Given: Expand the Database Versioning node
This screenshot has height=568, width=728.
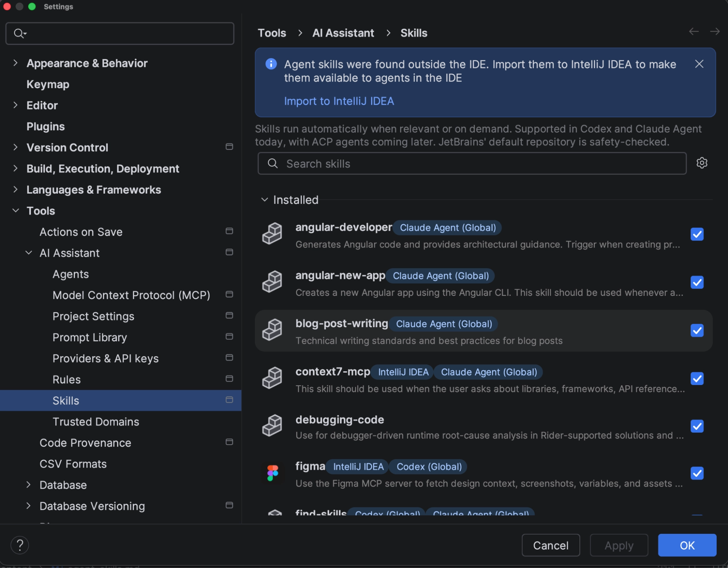Looking at the screenshot, I should (x=28, y=506).
